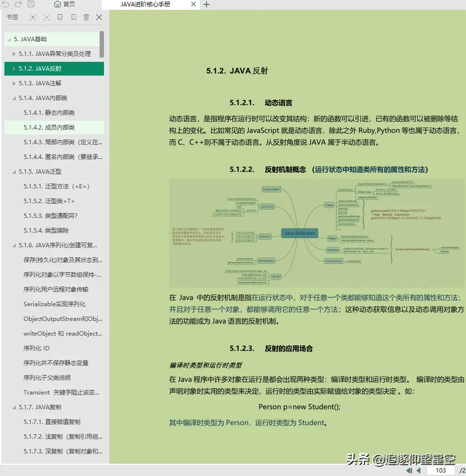The width and height of the screenshot is (466, 476).
Task: Open bookmark 5.1.5.3. 类型通配符?
Action: click(x=51, y=216)
